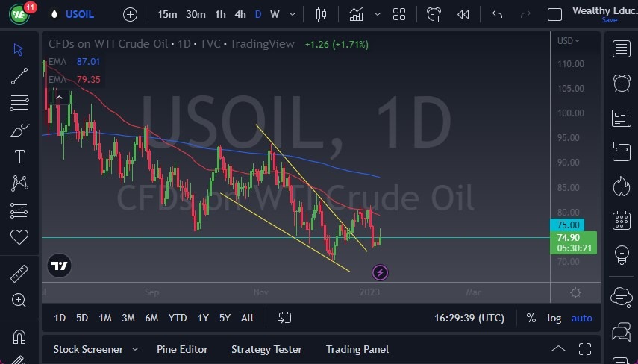Open the candlestick chart type selector
Viewport: 638px width, 364px height.
321,15
